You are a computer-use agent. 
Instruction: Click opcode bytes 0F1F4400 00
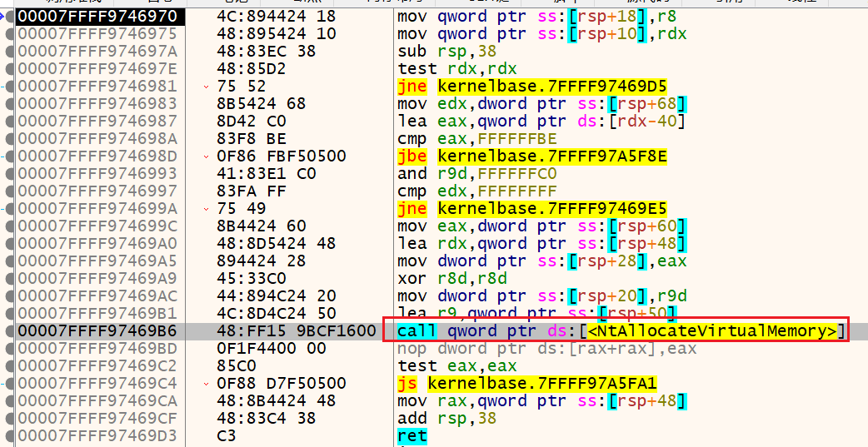[272, 349]
